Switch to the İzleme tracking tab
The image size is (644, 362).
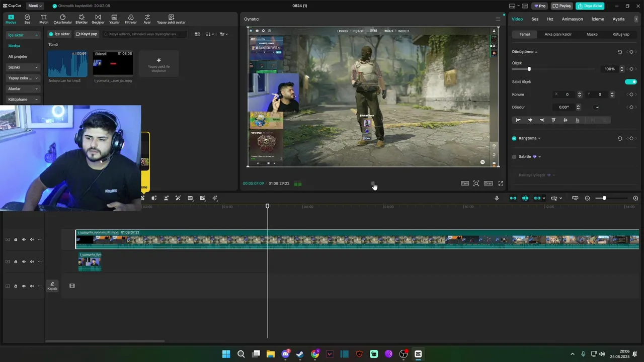coord(598,19)
